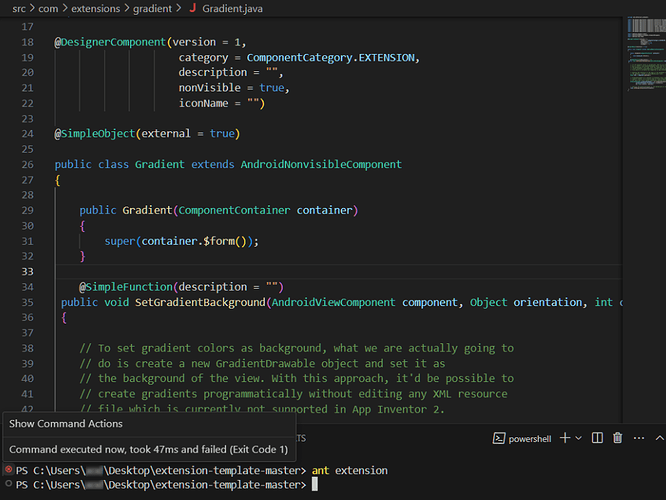Click line number 33 in the gutter
666x500 pixels.
tap(28, 271)
